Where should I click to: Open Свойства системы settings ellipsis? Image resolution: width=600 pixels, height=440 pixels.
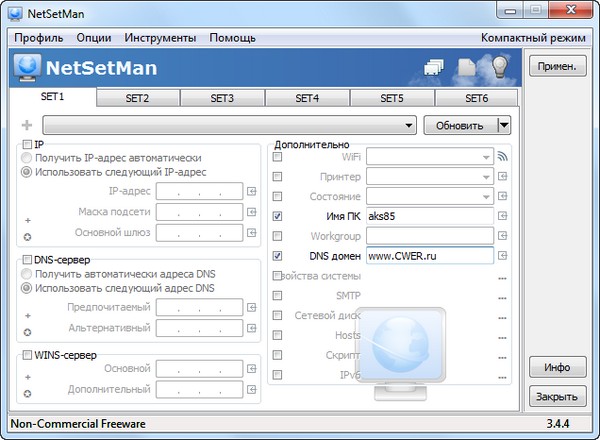click(502, 279)
